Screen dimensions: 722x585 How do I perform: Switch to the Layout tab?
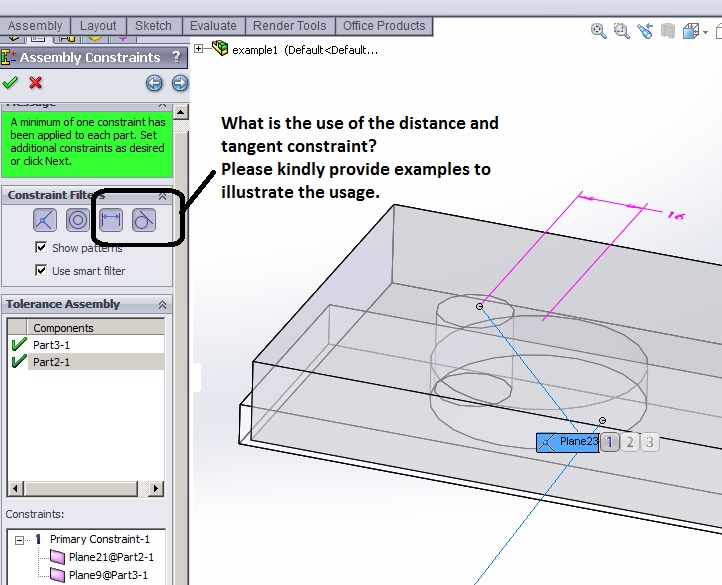98,26
